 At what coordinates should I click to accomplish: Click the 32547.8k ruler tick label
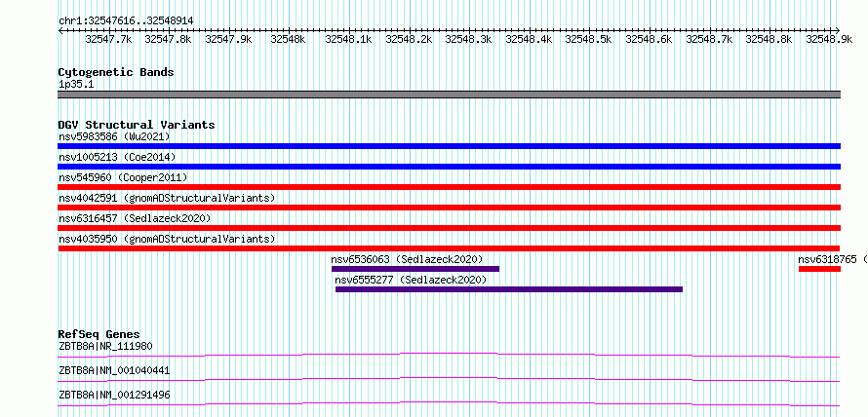coord(168,39)
